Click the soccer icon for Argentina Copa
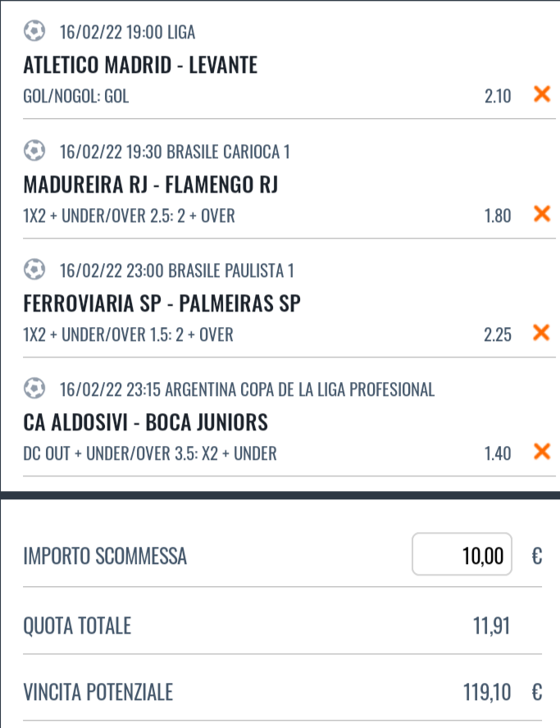The height and width of the screenshot is (728, 560). (34, 388)
